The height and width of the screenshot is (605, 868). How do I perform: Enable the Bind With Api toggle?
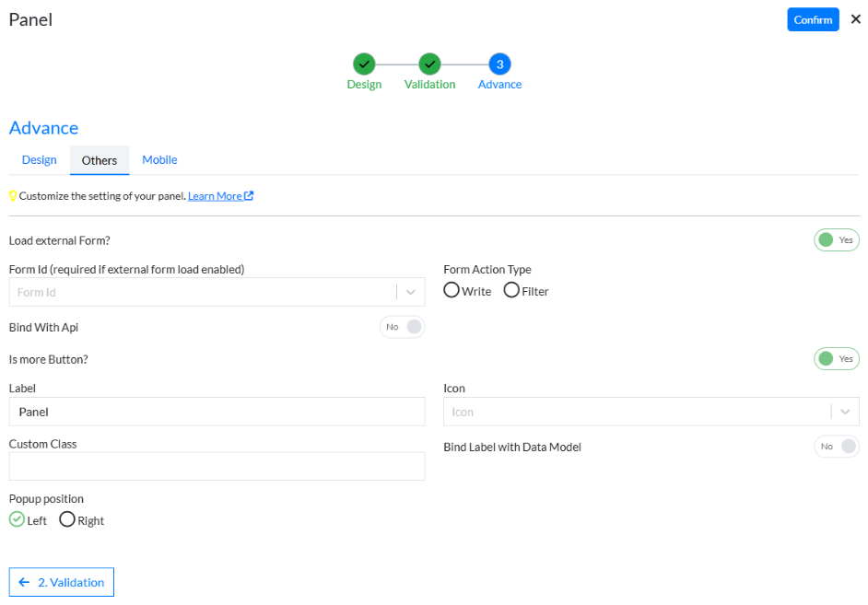tap(402, 326)
